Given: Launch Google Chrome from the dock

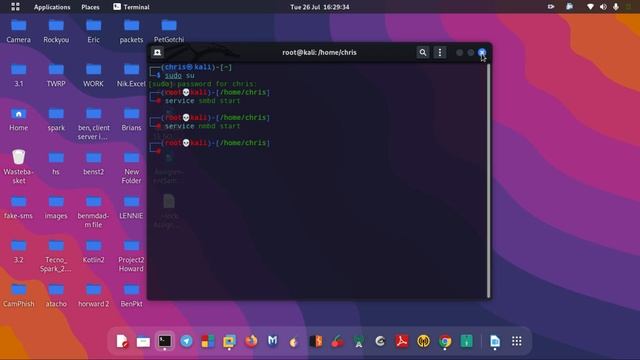Looking at the screenshot, I should coord(445,341).
